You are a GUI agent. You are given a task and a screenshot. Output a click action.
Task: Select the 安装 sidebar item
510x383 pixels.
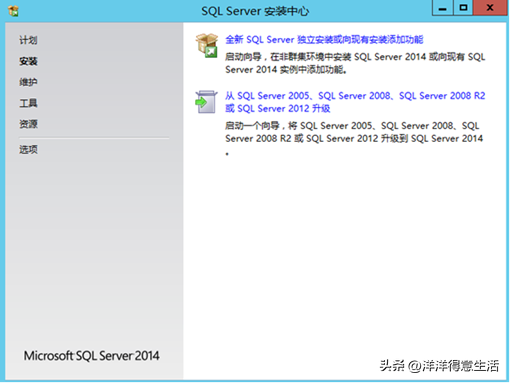[28, 61]
